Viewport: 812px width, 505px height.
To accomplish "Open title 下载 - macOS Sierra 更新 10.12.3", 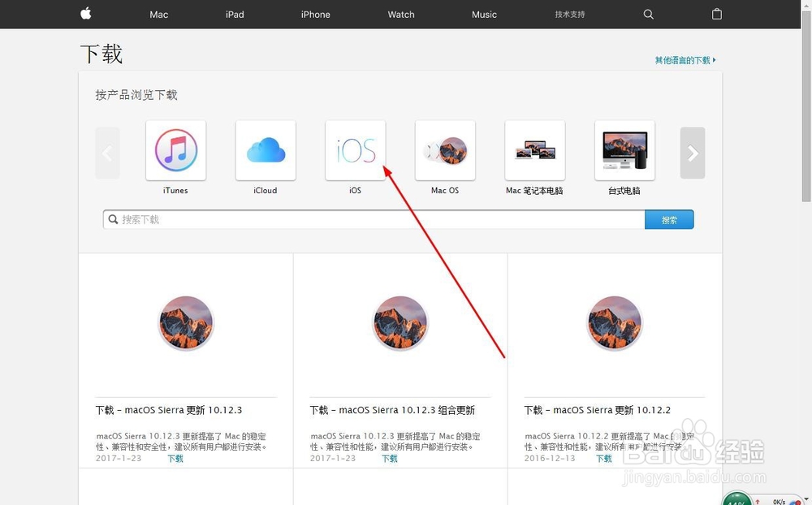I will [169, 410].
